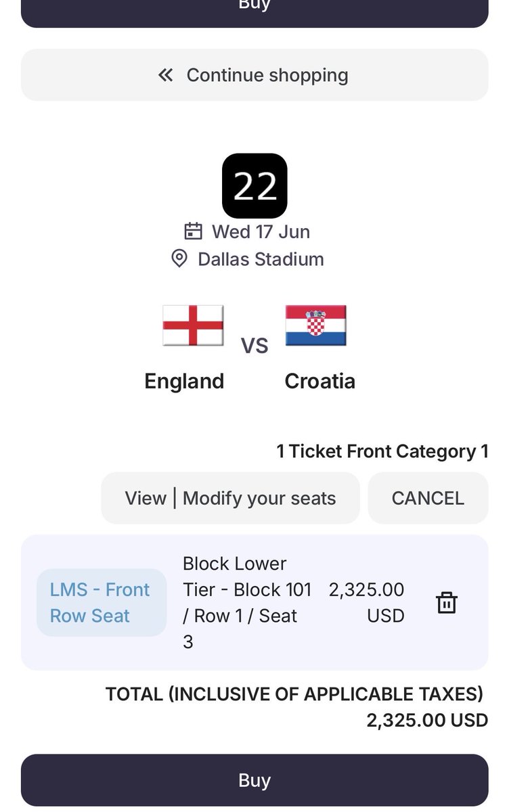Viewport: 509px width, 812px height.
Task: Click the black match number 22 badge
Action: tap(255, 186)
